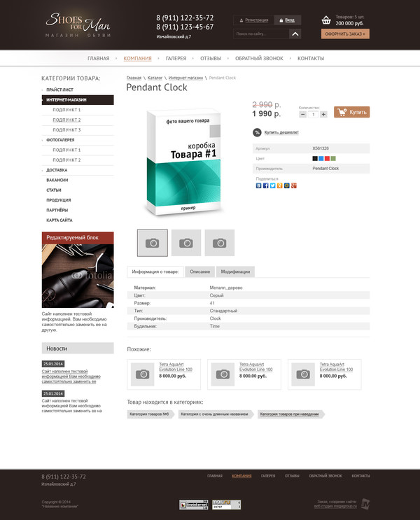Decrease quantity with the minus button

click(x=302, y=114)
